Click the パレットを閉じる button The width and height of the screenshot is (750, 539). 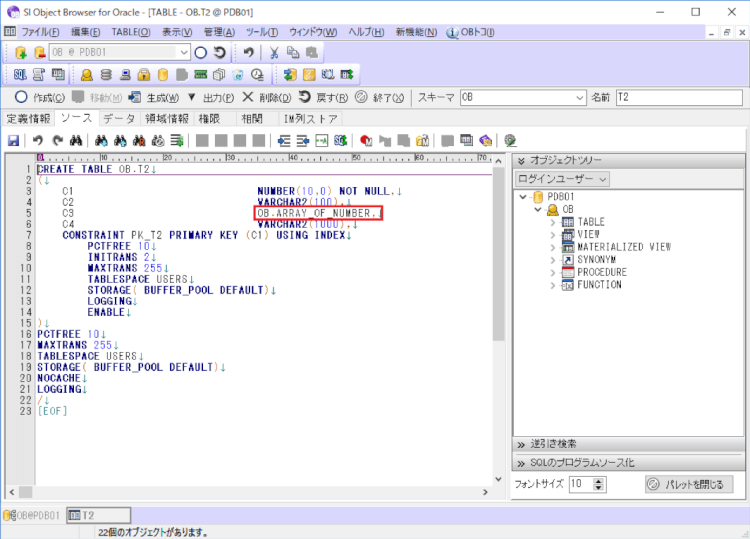point(689,484)
